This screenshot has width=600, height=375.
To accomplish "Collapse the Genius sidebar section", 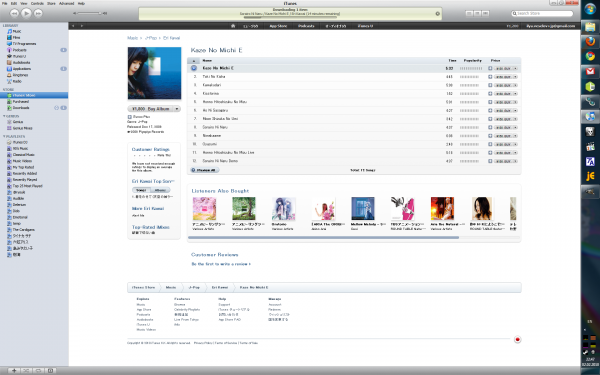I will (4, 116).
